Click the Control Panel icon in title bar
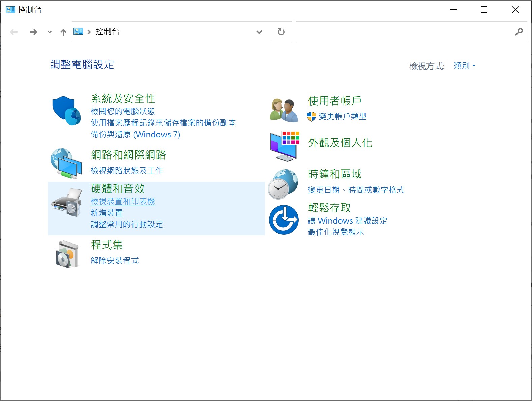Image resolution: width=532 pixels, height=401 pixels. pyautogui.click(x=10, y=10)
